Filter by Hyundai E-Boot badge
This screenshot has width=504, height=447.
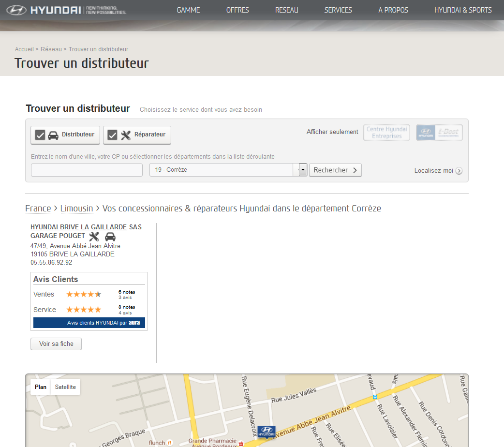click(439, 133)
